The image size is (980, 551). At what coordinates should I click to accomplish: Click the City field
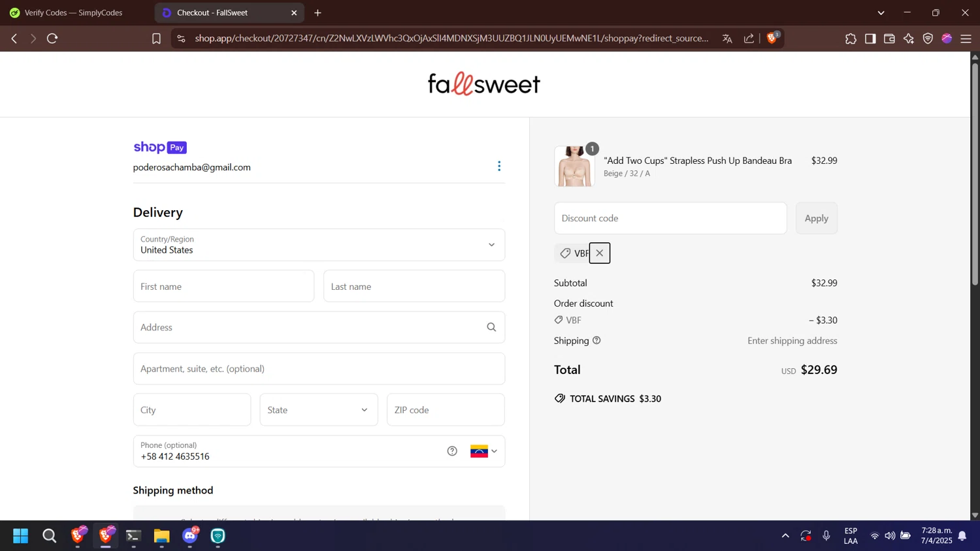(192, 410)
